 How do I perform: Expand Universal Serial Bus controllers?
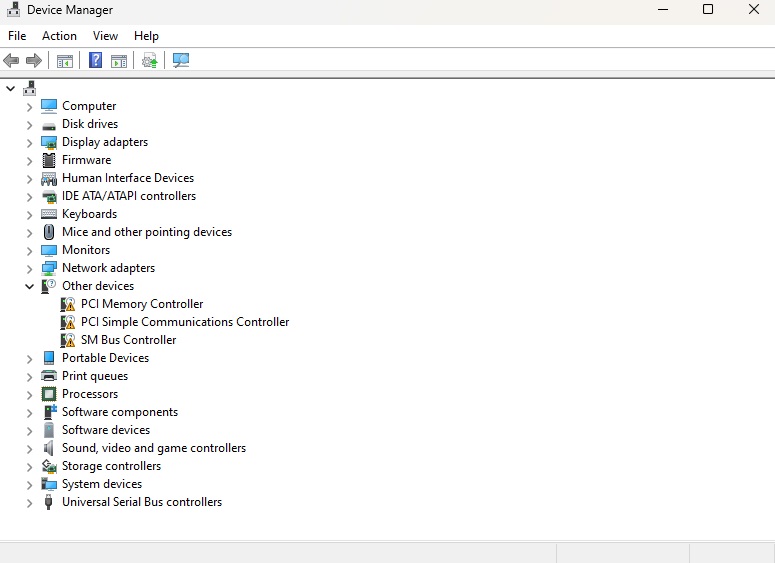tap(29, 502)
